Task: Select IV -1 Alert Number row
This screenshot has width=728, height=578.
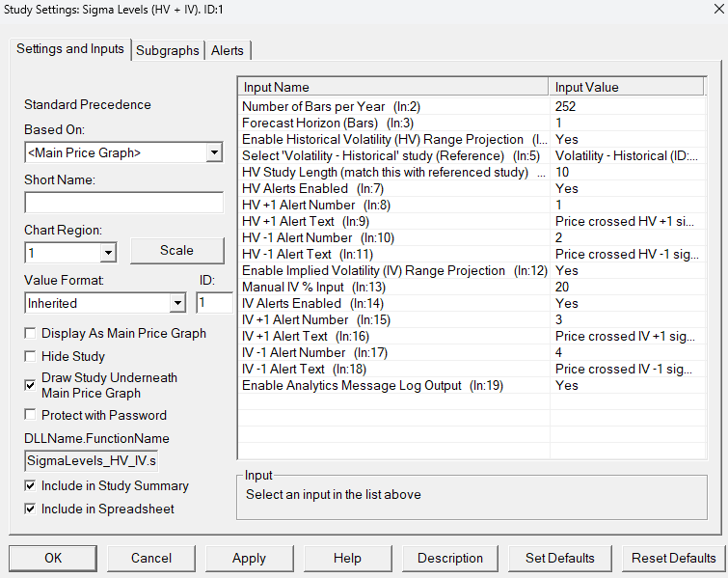Action: 472,352
